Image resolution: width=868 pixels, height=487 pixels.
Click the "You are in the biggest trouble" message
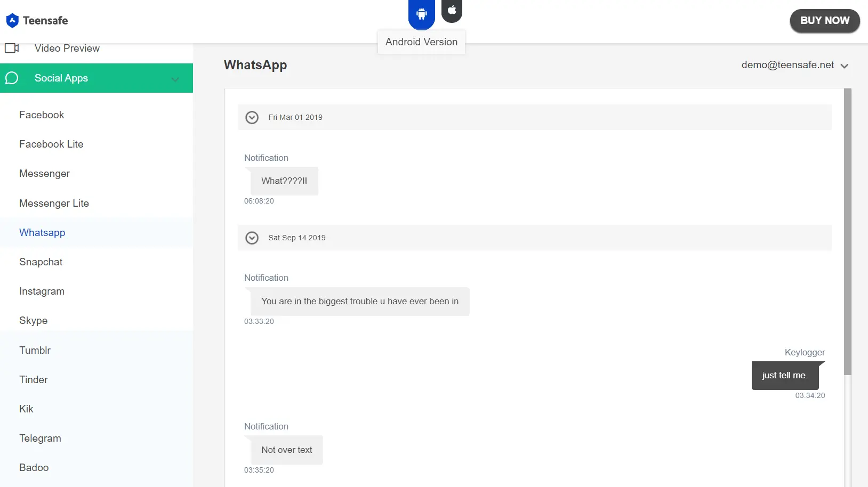(360, 302)
